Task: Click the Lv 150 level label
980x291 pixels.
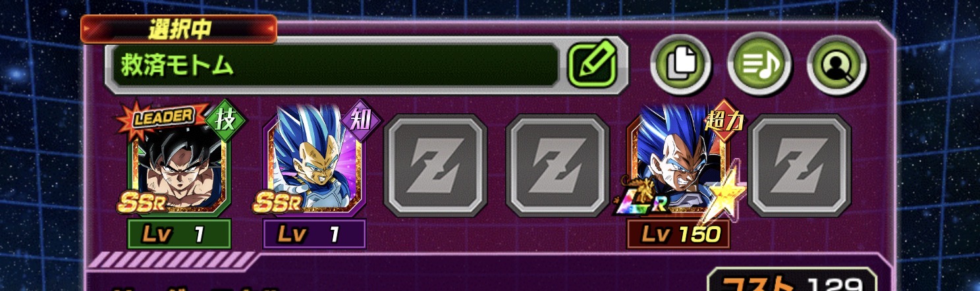Action: pyautogui.click(x=678, y=234)
